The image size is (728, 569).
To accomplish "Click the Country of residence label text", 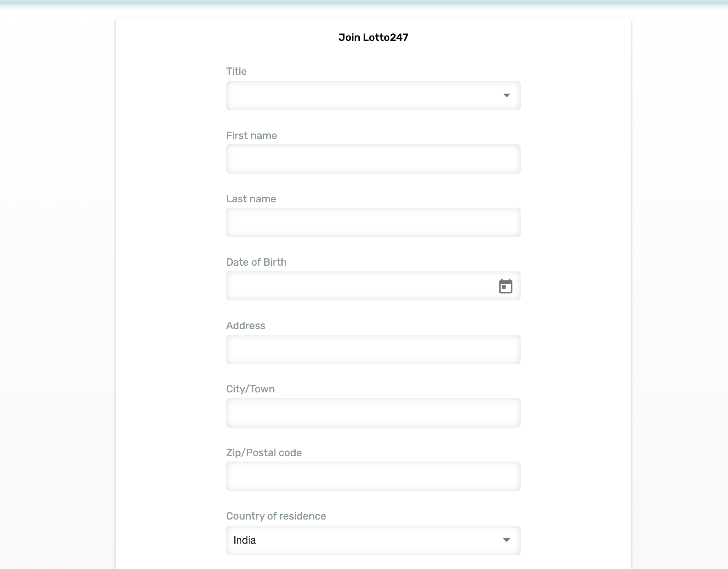I will click(x=276, y=516).
